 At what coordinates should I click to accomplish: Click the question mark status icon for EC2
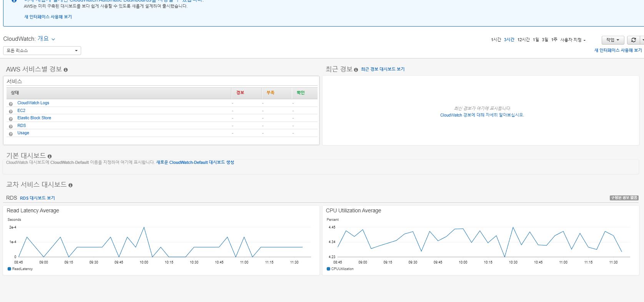pos(11,112)
